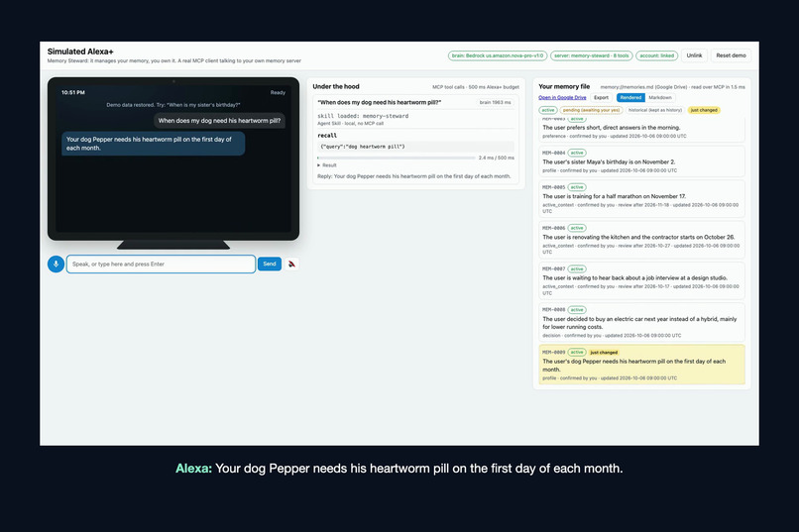Focus the 'Speak, or type here' input
This screenshot has height=532, width=799.
coord(161,264)
